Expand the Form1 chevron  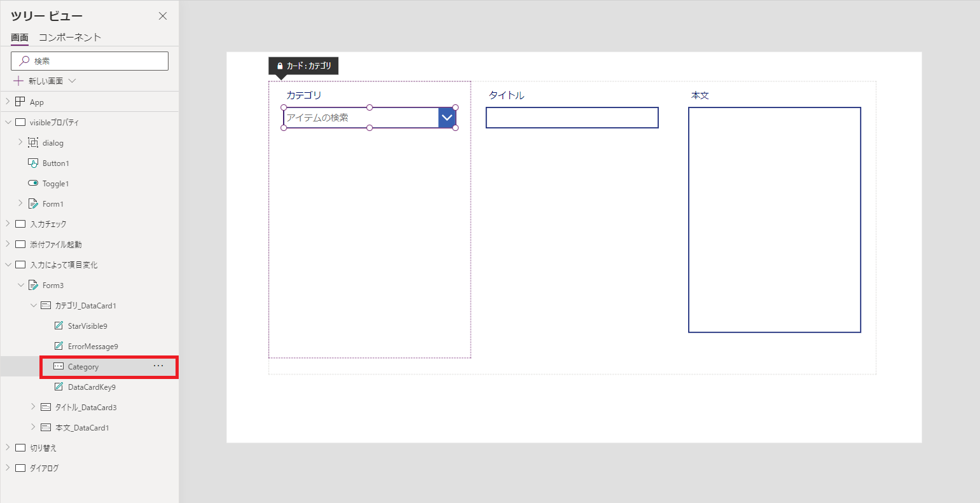pos(20,203)
